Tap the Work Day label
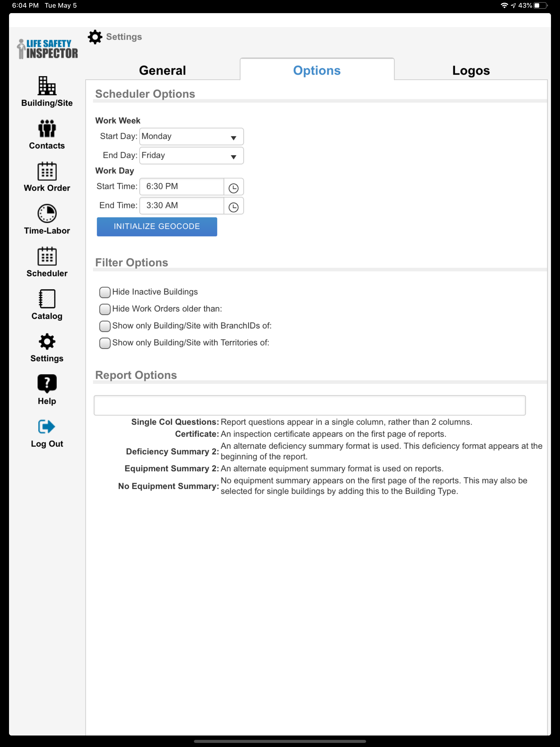The image size is (560, 747). click(x=115, y=171)
